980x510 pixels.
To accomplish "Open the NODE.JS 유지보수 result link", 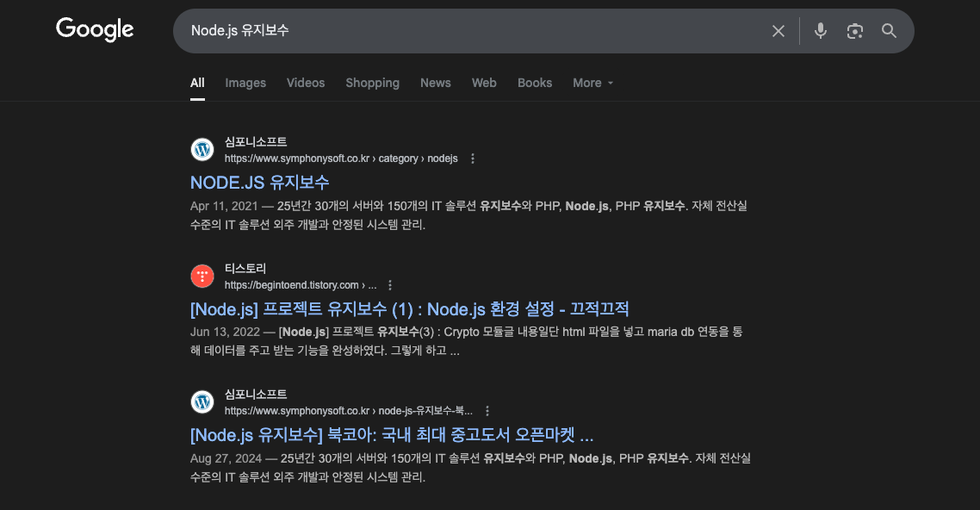I will click(x=259, y=183).
